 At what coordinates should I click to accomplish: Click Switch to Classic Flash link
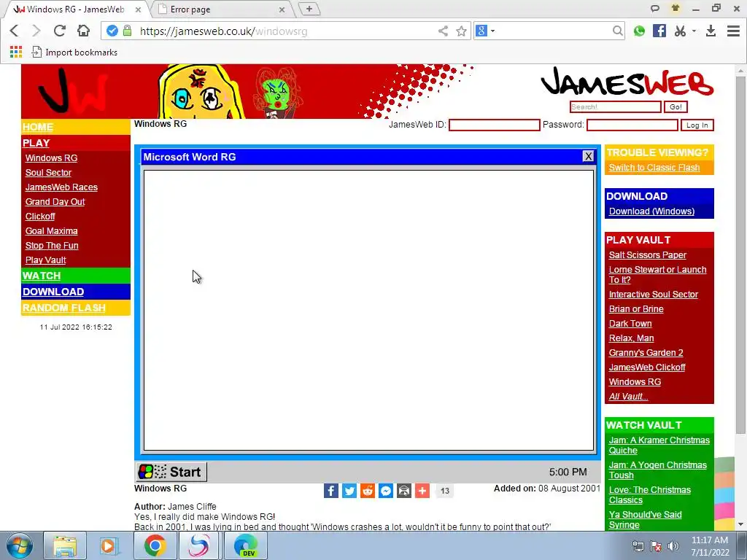click(654, 168)
